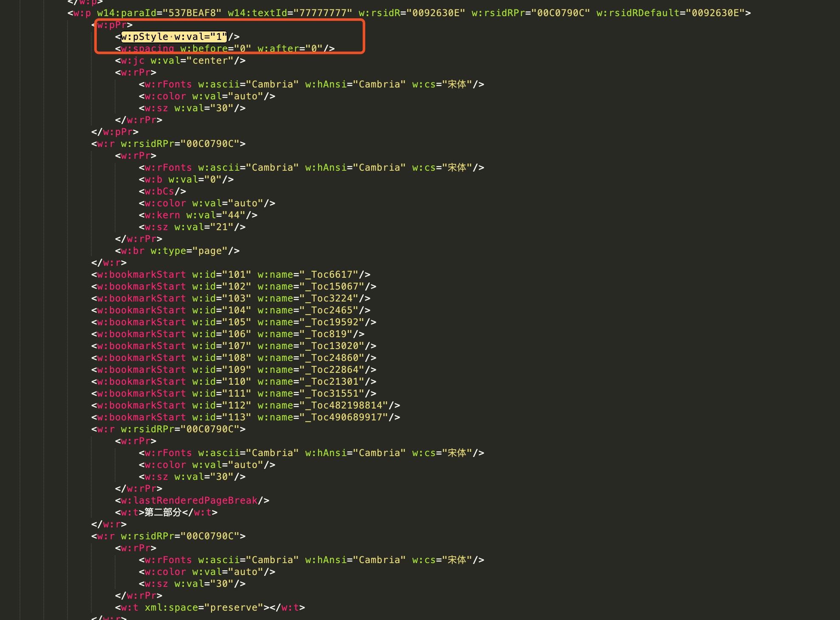Click the bookmarkStart with w:id="107"
Screen dimensions: 840x620
click(221, 346)
